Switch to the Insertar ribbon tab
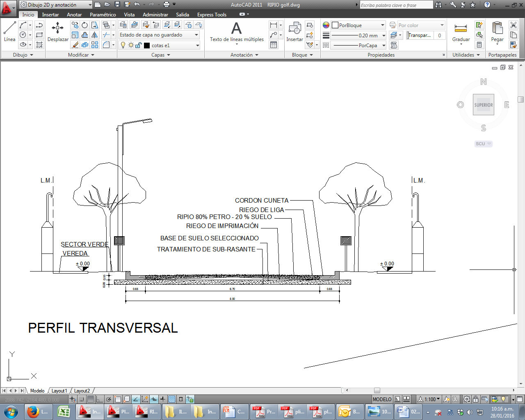This screenshot has width=525, height=420. (x=50, y=14)
